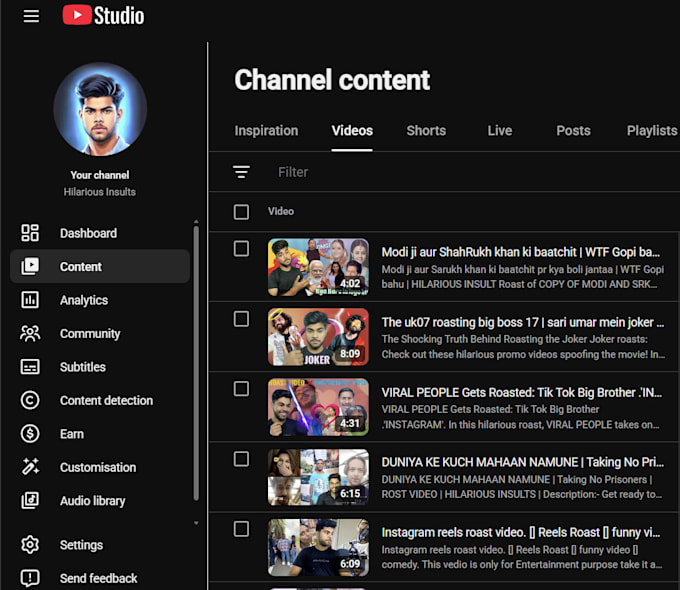Switch to the Shorts tab
Image resolution: width=680 pixels, height=590 pixels.
(426, 131)
